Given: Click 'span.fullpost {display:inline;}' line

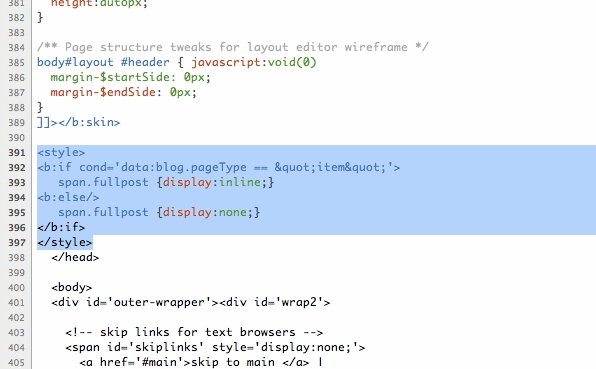Looking at the screenshot, I should tap(166, 182).
